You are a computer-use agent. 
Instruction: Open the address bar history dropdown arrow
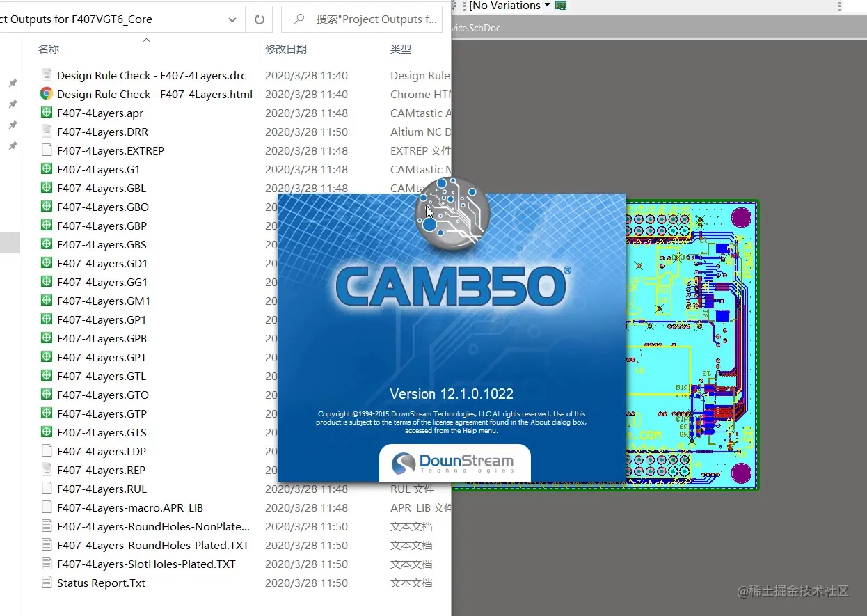point(232,19)
